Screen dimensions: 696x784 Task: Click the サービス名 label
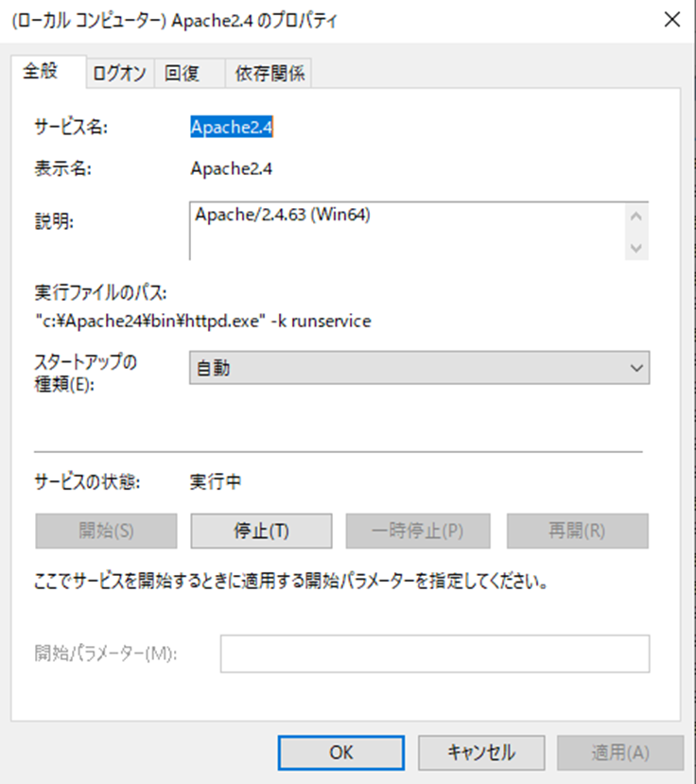(71, 127)
